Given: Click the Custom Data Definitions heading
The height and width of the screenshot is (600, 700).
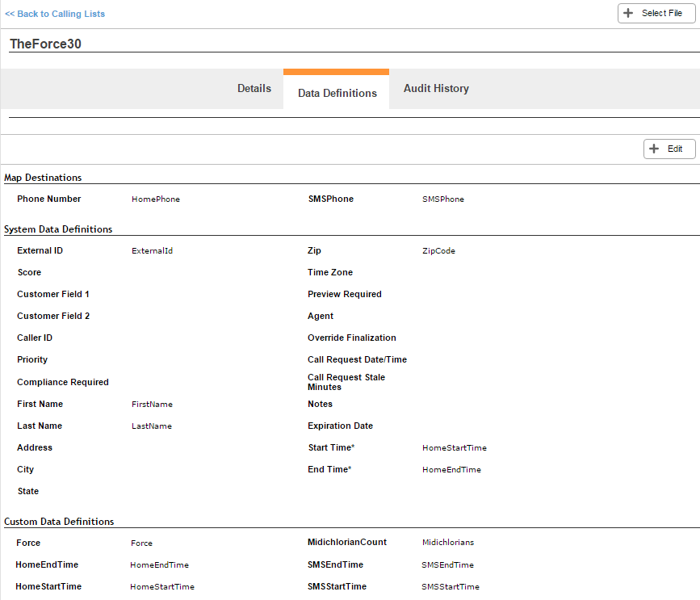Looking at the screenshot, I should tap(59, 522).
